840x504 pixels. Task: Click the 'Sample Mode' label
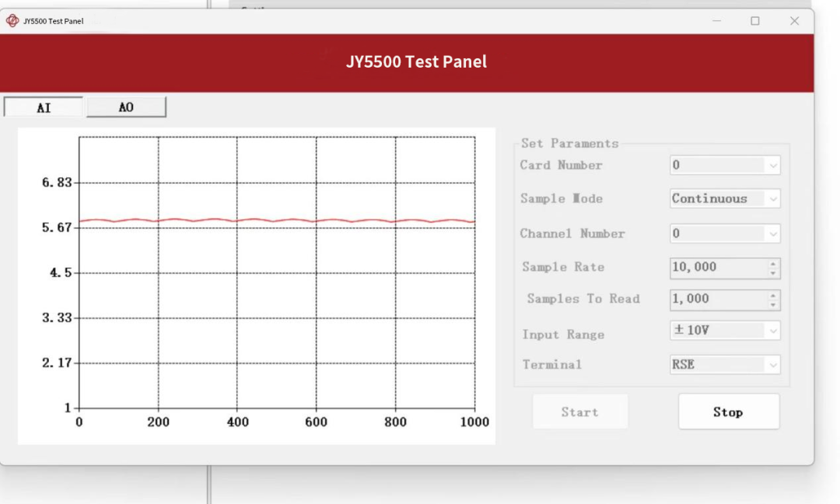(x=562, y=198)
